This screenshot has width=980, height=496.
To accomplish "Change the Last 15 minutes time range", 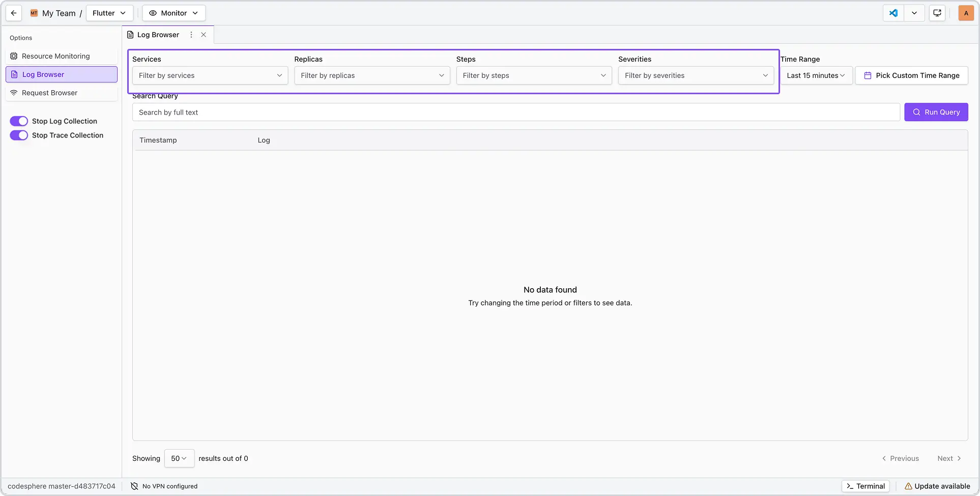I will (817, 75).
